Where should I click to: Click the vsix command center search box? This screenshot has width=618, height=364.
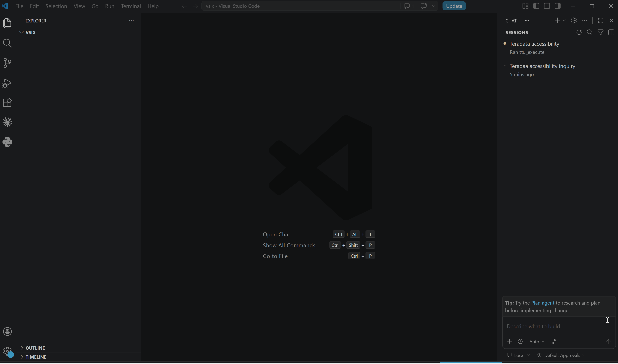click(301, 6)
